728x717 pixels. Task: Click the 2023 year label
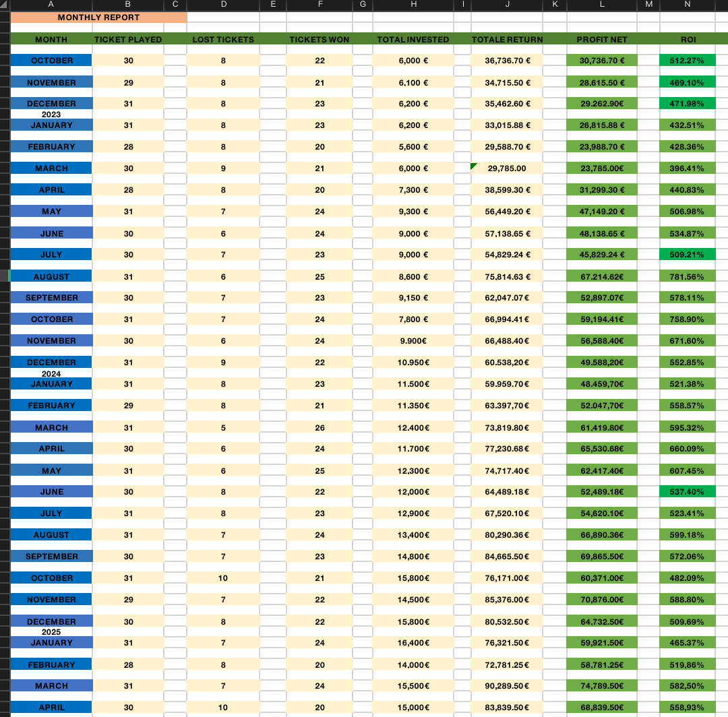click(51, 114)
